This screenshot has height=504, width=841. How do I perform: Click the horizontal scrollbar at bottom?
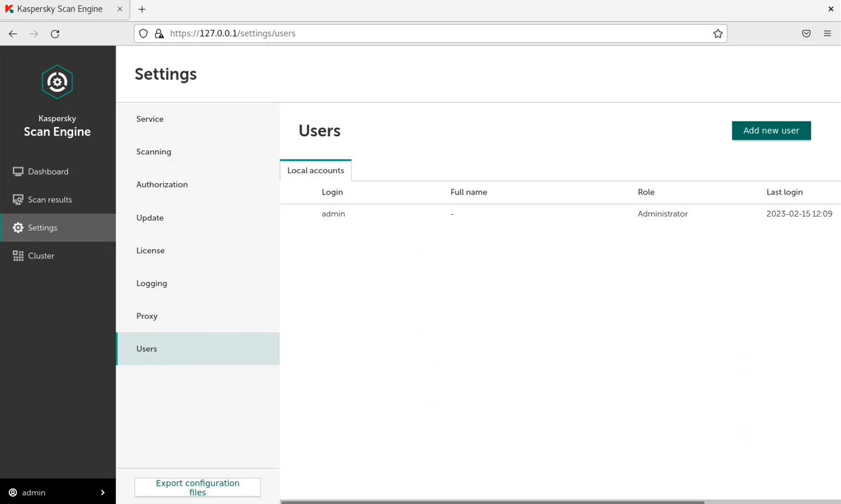click(x=493, y=502)
